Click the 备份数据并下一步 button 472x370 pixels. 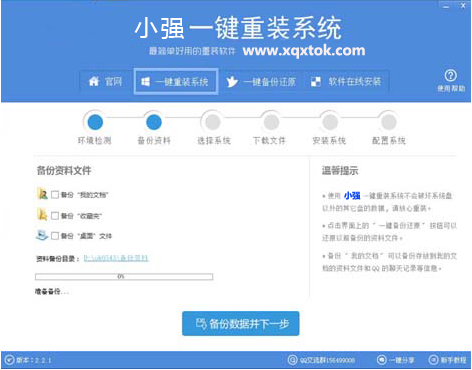tap(241, 324)
